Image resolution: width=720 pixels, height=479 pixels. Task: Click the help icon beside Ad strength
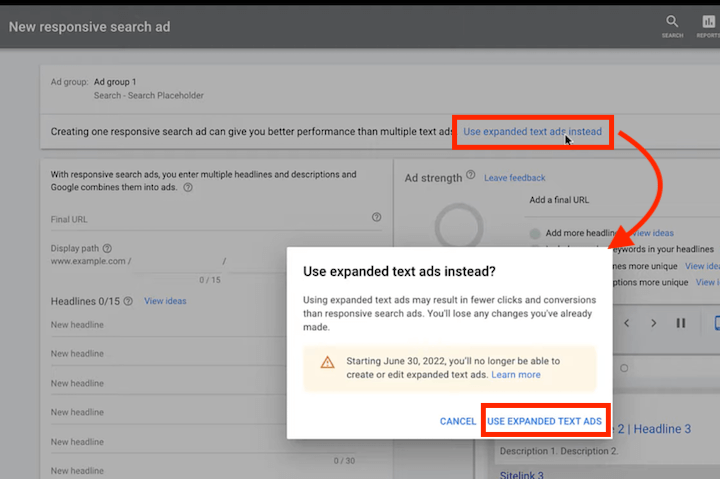(x=471, y=175)
